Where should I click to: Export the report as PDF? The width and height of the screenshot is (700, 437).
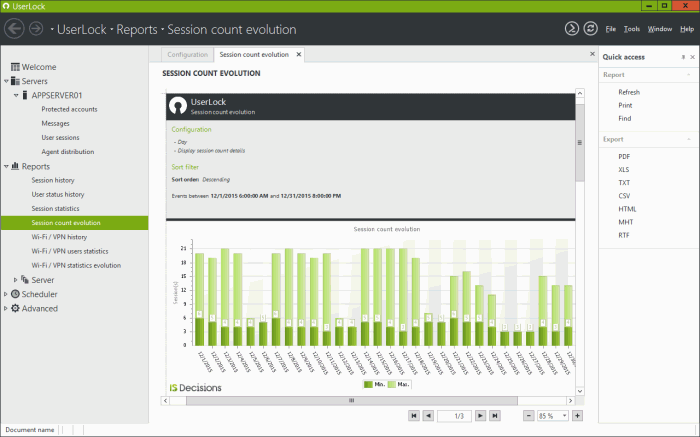click(624, 157)
